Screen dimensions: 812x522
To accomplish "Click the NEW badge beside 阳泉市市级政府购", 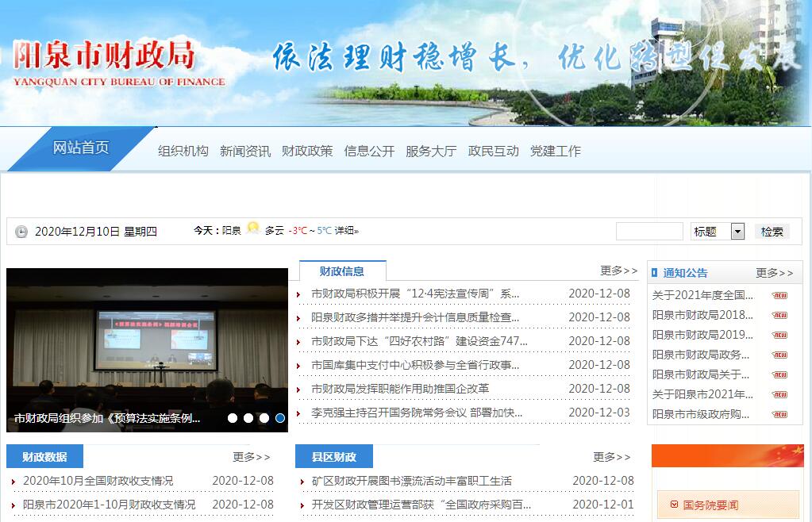I will pyautogui.click(x=779, y=415).
